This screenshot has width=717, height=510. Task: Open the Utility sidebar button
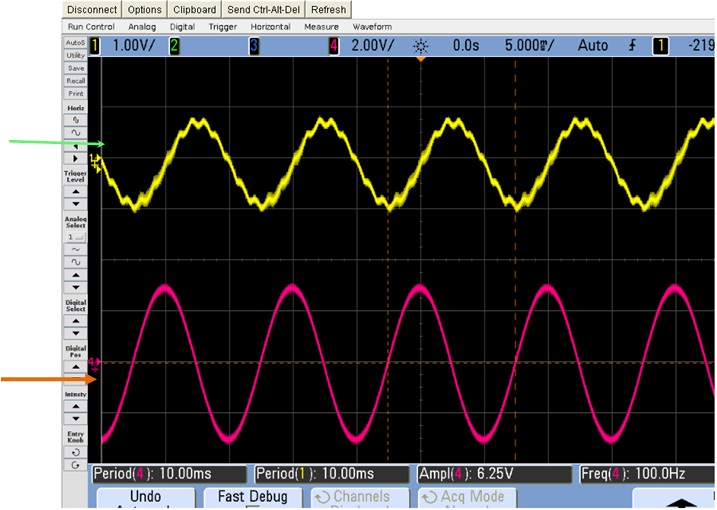tap(75, 55)
